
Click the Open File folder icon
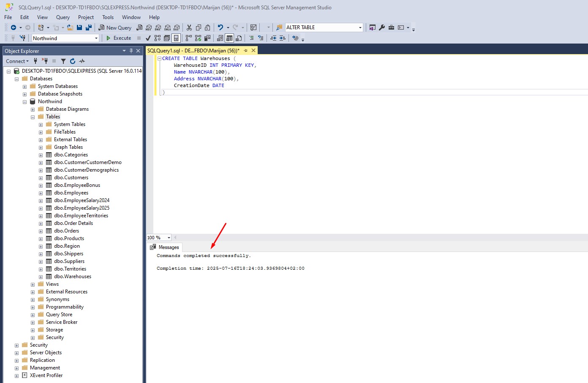coord(70,27)
